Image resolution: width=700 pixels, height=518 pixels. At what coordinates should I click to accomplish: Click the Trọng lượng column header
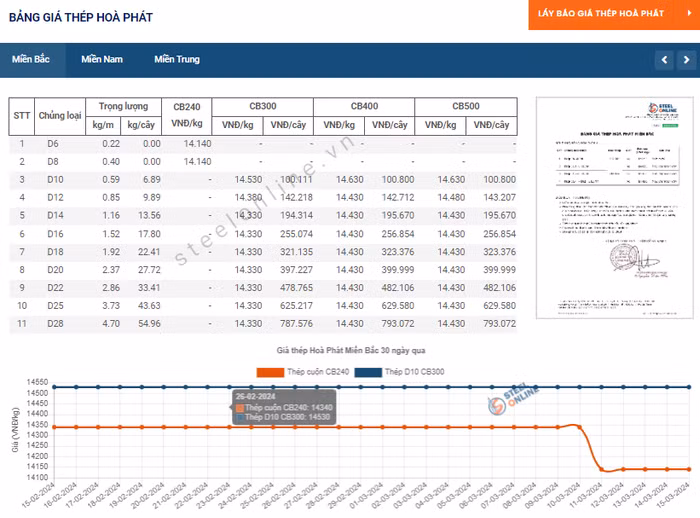(123, 106)
